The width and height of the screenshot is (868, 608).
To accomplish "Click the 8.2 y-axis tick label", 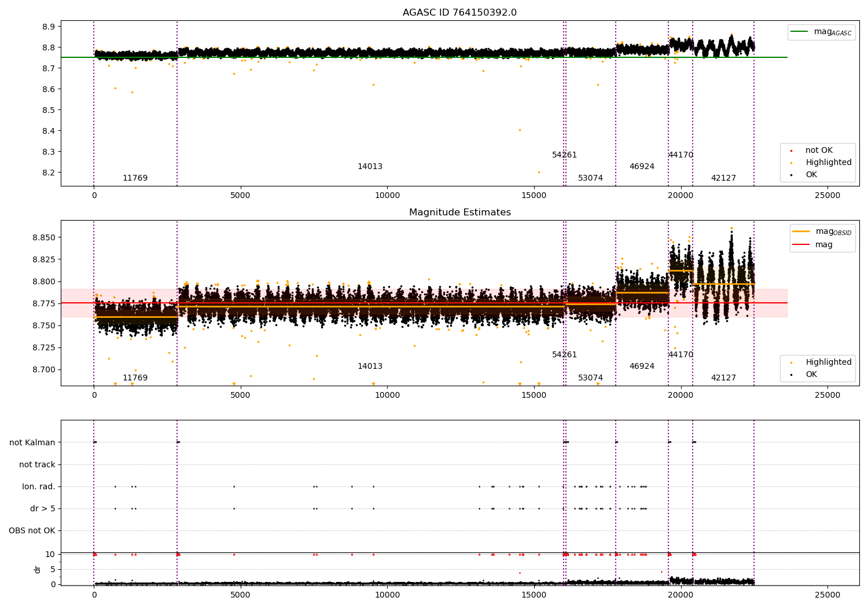I will (x=49, y=173).
